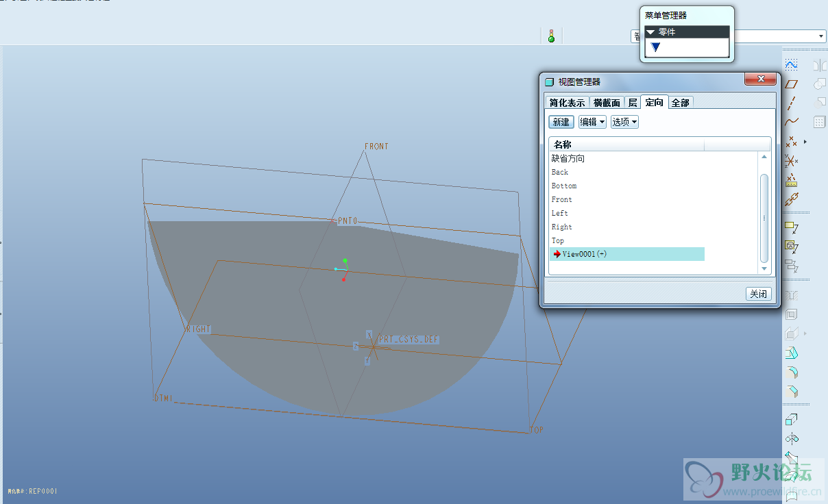Click the greyed Shell tool icon
This screenshot has height=504, width=828.
point(792,314)
